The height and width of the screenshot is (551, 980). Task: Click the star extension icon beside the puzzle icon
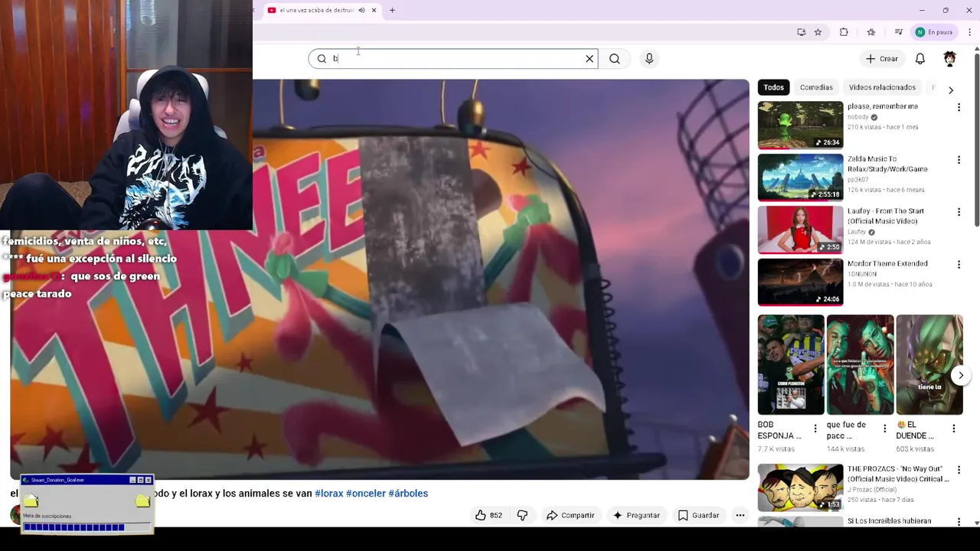tap(871, 32)
